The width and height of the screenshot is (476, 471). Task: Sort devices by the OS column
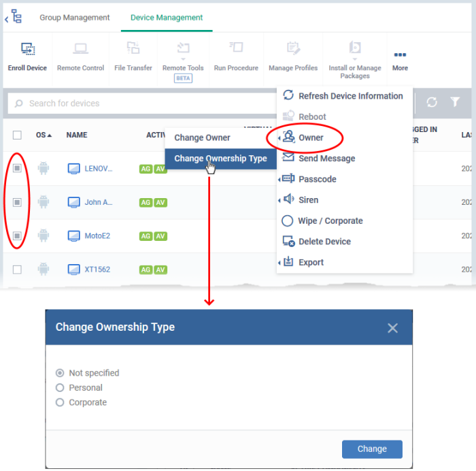coord(44,135)
